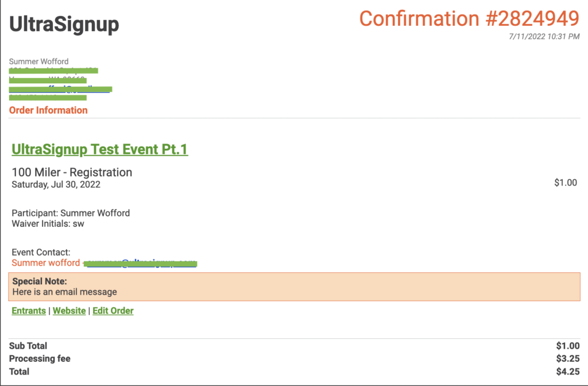This screenshot has width=588, height=386.
Task: Click the $3.25 processing fee amount
Action: 567,358
